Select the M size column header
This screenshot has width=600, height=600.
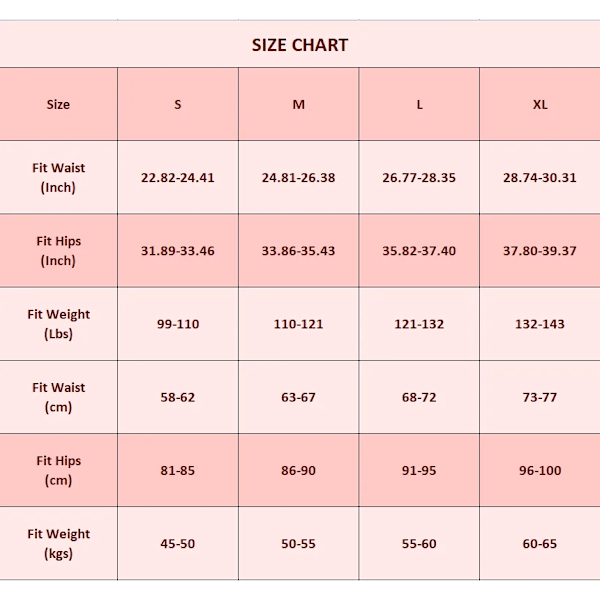click(298, 104)
